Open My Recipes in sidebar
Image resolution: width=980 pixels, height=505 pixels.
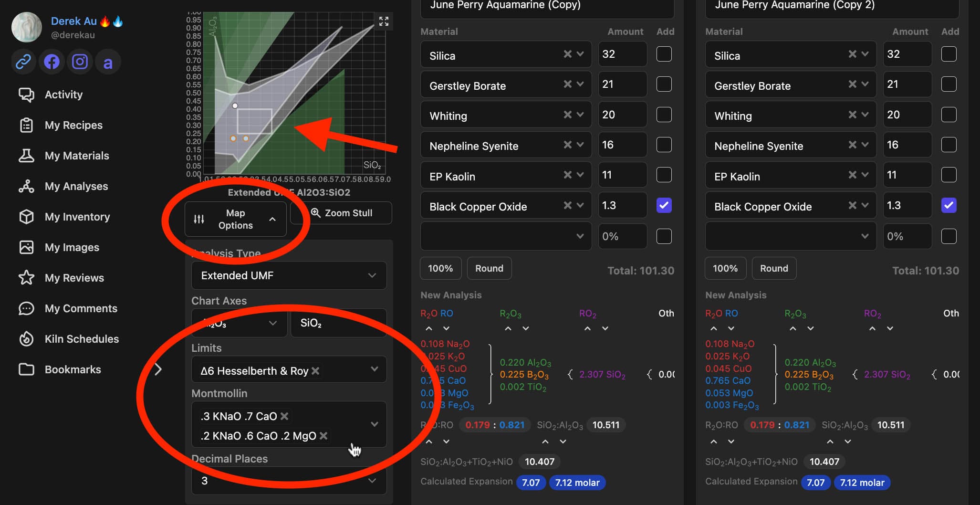73,125
